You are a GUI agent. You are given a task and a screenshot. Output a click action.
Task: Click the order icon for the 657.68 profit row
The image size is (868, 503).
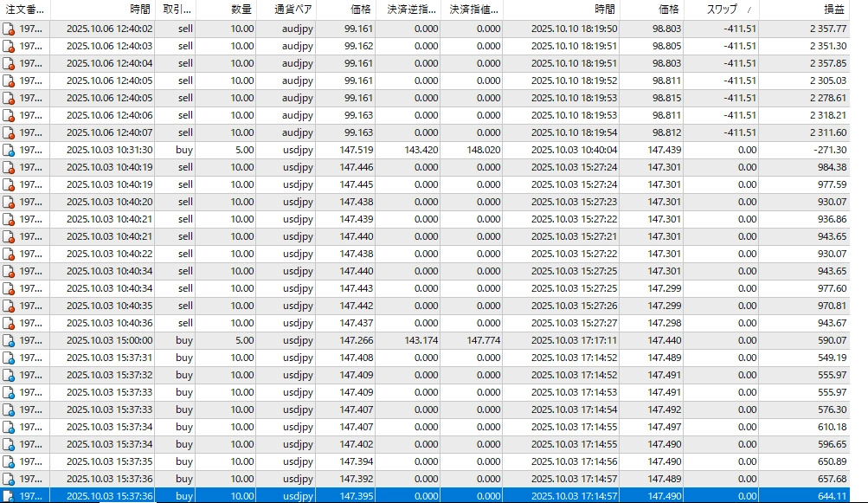[x=9, y=479]
